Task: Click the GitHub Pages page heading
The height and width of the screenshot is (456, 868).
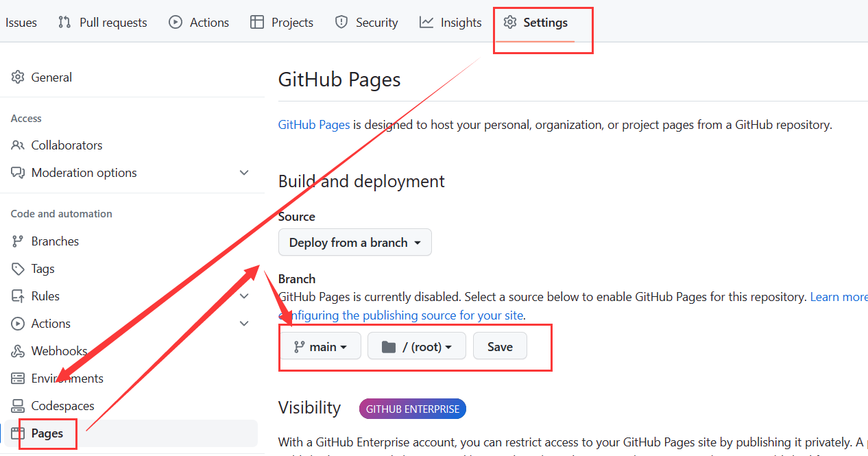Action: coord(339,80)
